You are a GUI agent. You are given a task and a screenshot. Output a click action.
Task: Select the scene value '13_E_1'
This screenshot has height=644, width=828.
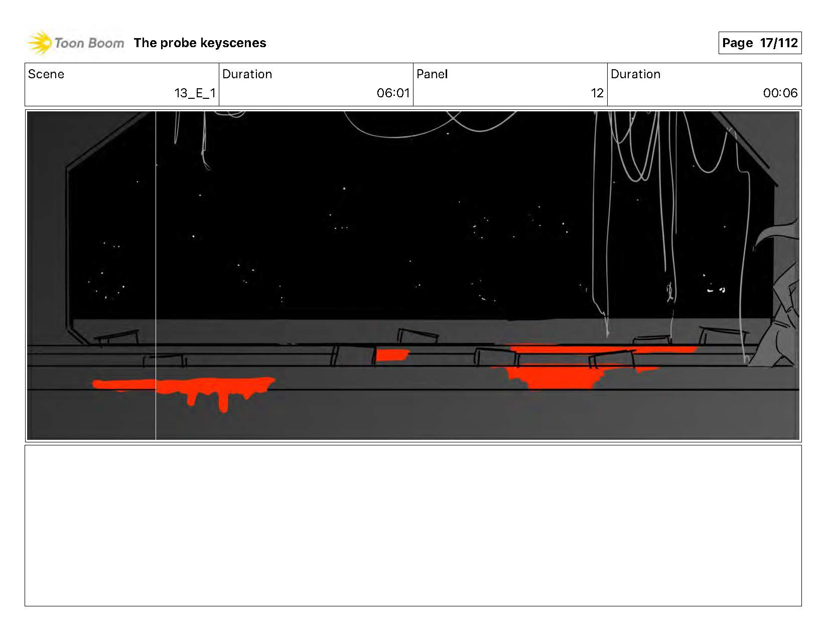pos(195,93)
